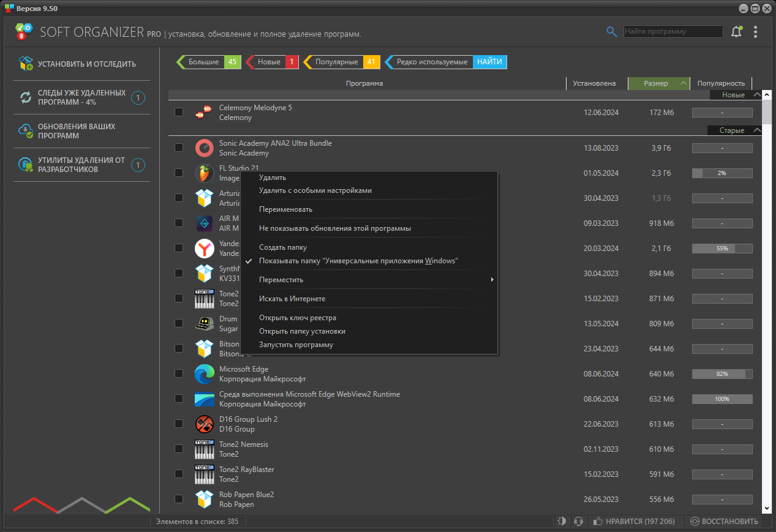This screenshot has height=532, width=776.
Task: Select Удалить in the context menu
Action: tap(273, 178)
